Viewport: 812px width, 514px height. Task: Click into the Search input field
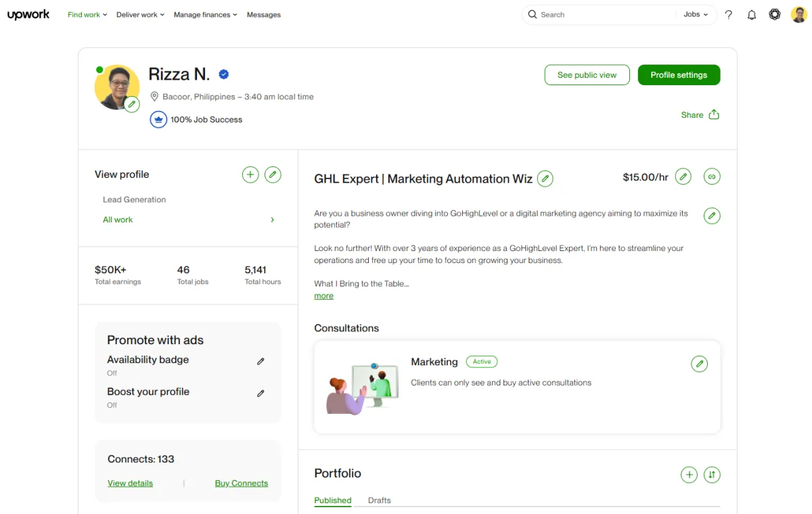point(602,15)
